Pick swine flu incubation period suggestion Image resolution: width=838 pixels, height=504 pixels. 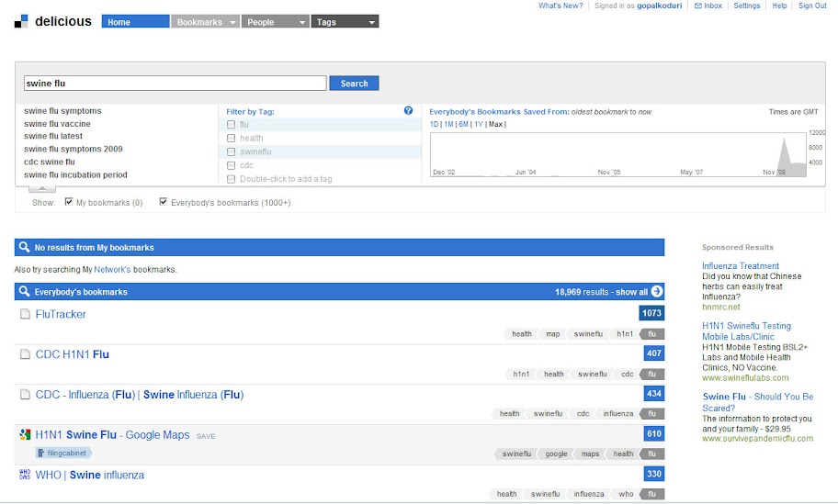(75, 174)
